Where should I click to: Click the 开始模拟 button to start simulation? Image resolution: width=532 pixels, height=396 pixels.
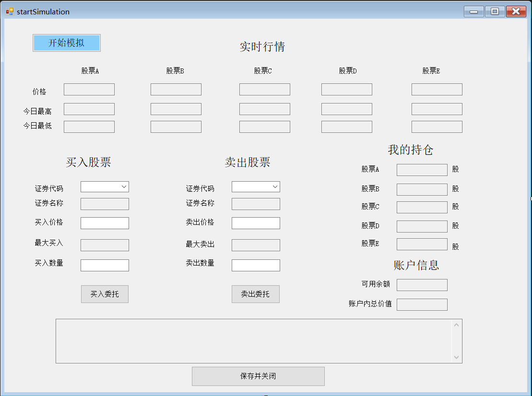[66, 43]
